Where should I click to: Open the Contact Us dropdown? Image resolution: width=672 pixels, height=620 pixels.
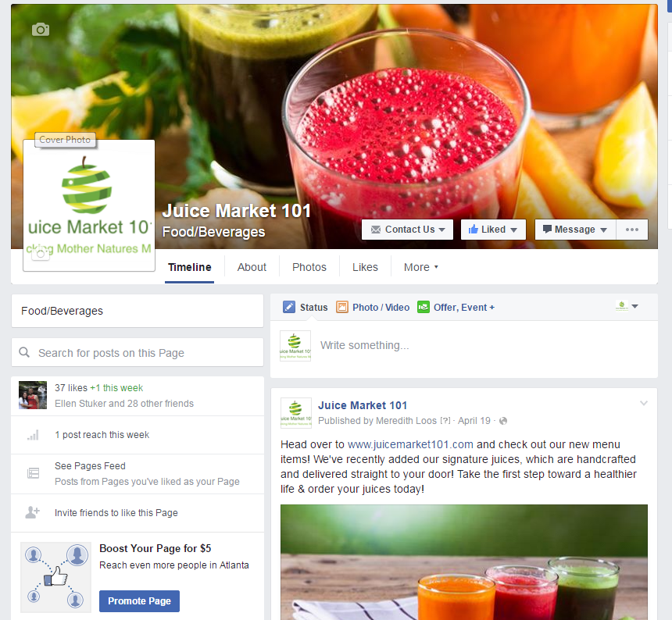click(408, 230)
